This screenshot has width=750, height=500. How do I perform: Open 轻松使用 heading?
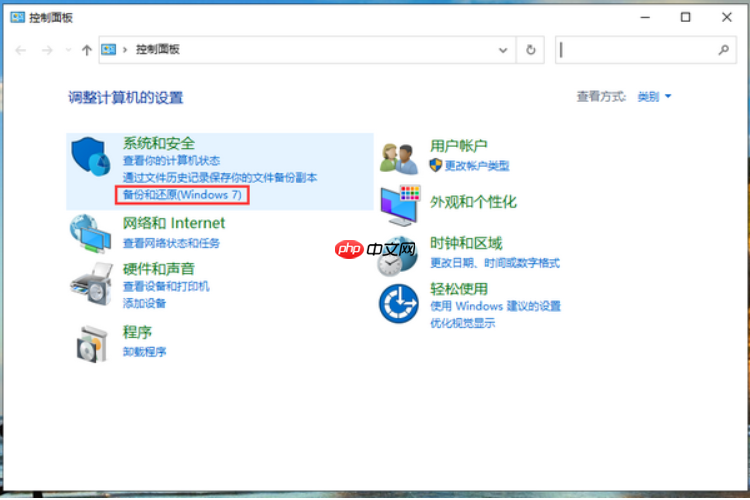[459, 289]
